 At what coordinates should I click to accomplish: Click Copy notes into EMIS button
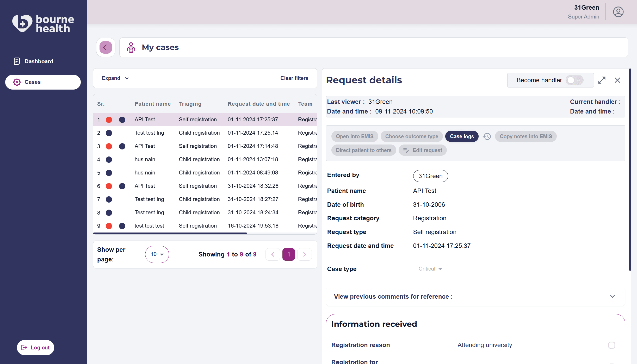(x=526, y=136)
